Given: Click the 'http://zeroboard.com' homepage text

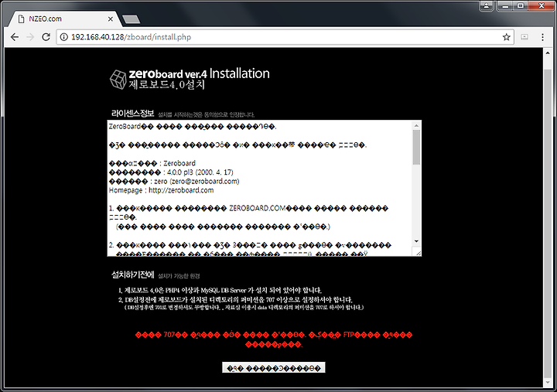Looking at the screenshot, I should [181, 190].
